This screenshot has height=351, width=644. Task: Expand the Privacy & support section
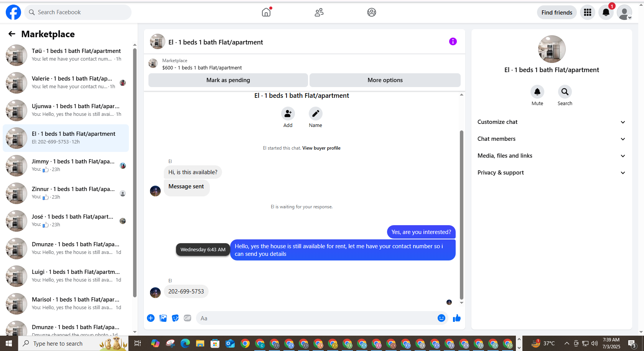click(551, 173)
